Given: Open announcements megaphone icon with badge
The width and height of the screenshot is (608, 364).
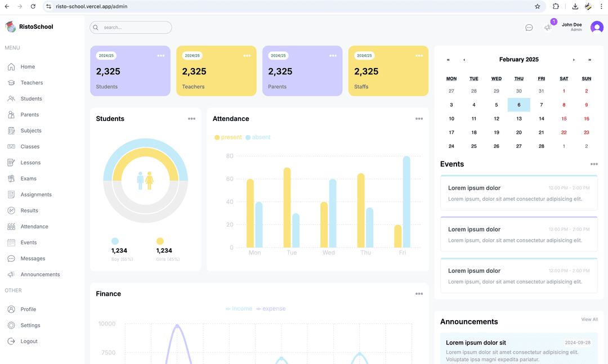Looking at the screenshot, I should click(x=548, y=28).
